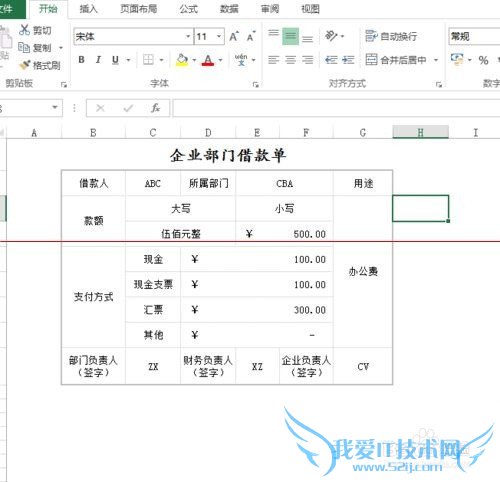Screen dimensions: 500x482
Task: Open underline style dropdown arrow
Action: (128, 60)
